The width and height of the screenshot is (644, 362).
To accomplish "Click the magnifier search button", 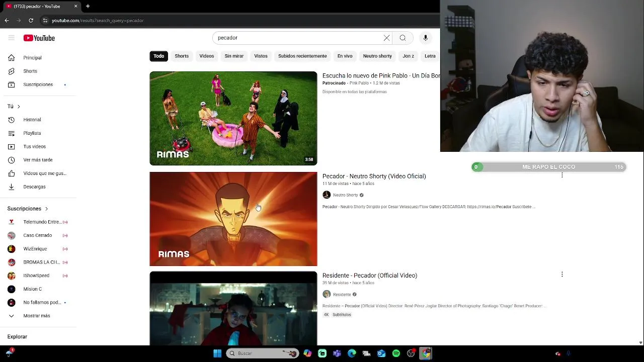I will pos(403,38).
